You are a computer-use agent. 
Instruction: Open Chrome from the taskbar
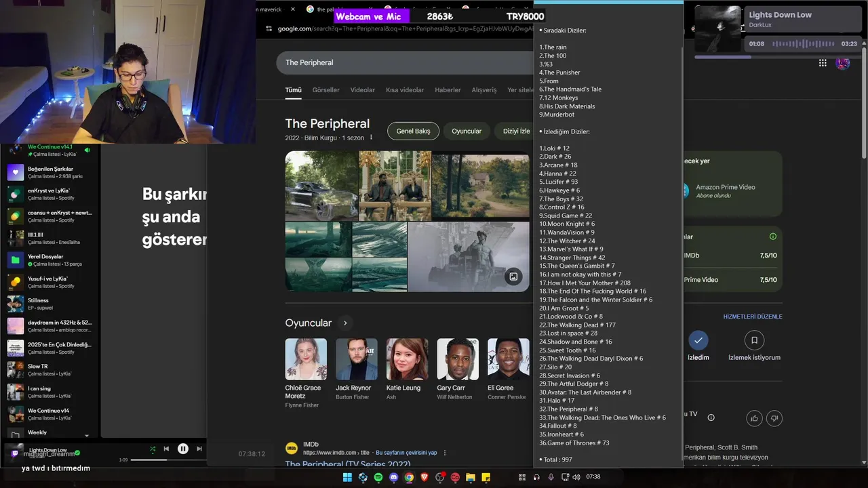click(x=409, y=477)
